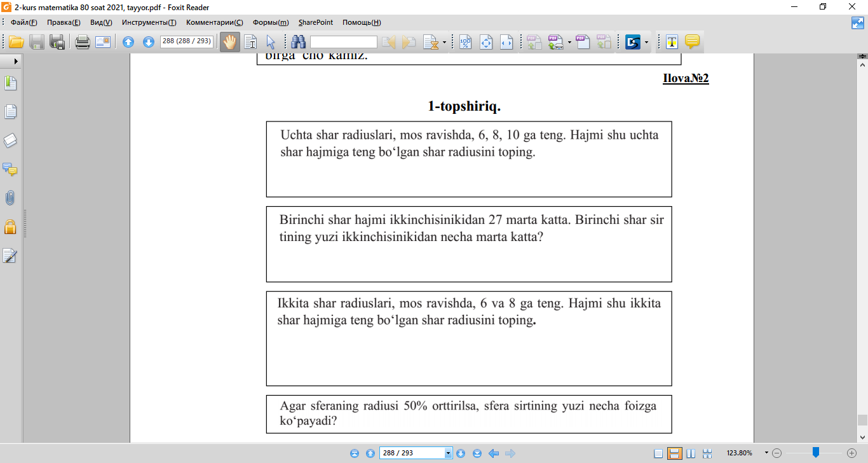Open scanner PDF dropdown arrow
The height and width of the screenshot is (463, 868).
(x=569, y=43)
